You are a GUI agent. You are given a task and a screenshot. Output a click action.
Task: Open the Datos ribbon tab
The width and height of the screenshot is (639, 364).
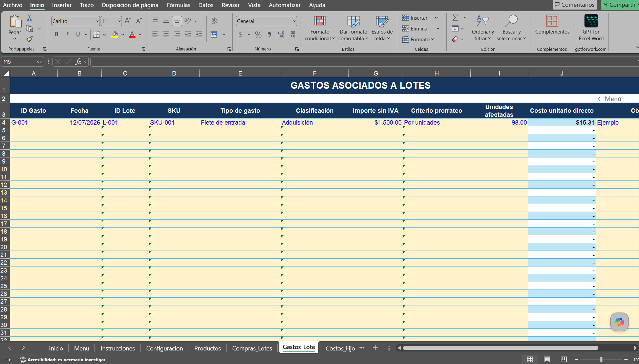(x=206, y=5)
